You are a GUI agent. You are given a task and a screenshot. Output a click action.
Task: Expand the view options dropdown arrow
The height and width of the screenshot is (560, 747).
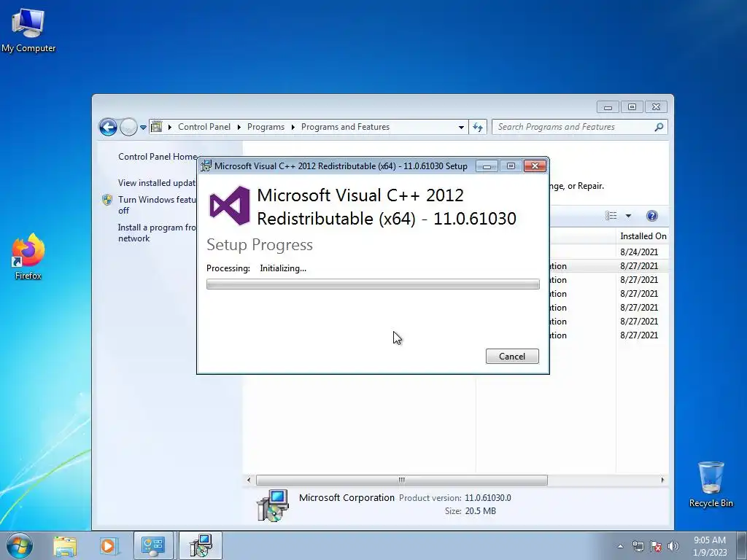coord(628,216)
